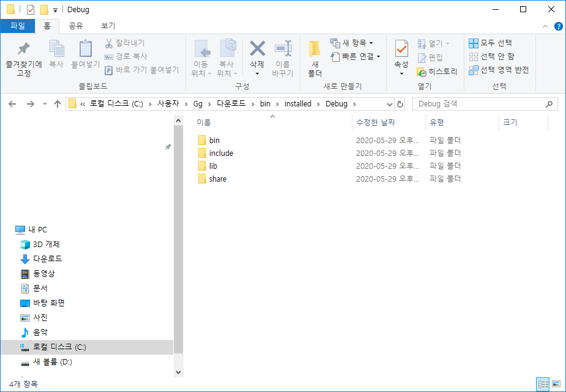The height and width of the screenshot is (392, 566).
Task: Open 음악 in navigation pane
Action: 40,333
